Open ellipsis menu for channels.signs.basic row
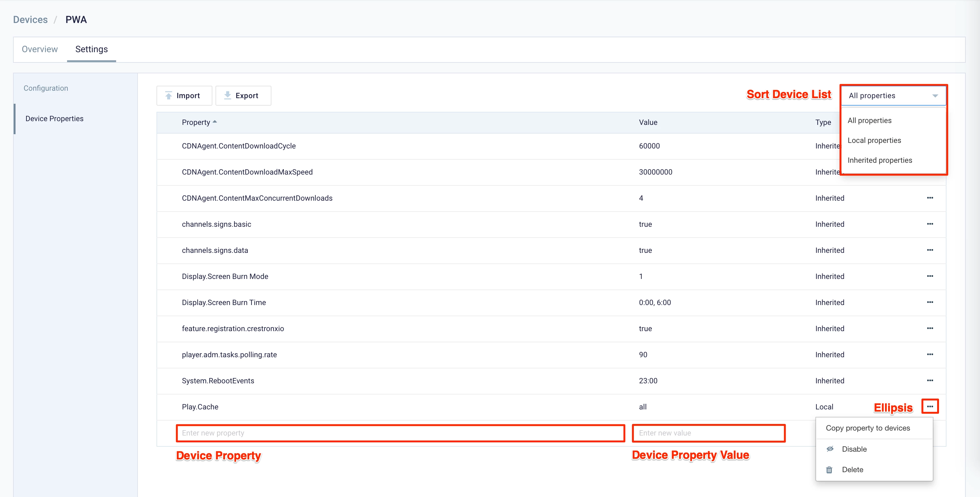The width and height of the screenshot is (980, 497). tap(930, 224)
